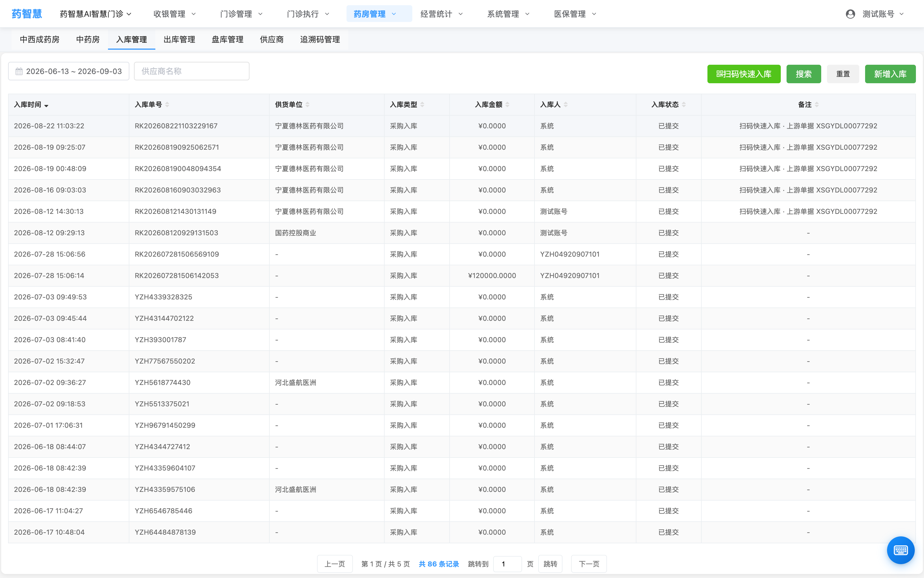Click the 搜索 button

pos(804,74)
